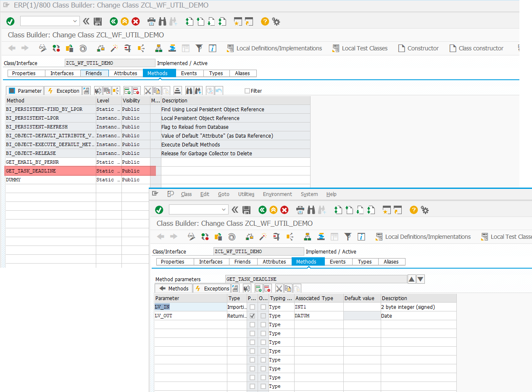
Task: Switch to Aliases tab in parameters window
Action: (391, 262)
